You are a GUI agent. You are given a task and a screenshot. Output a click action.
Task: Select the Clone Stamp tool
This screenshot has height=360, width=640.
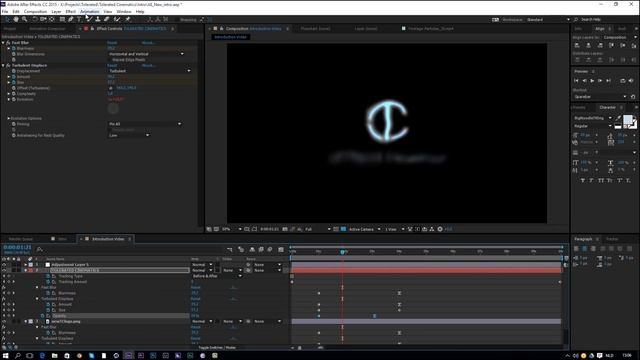point(98,20)
